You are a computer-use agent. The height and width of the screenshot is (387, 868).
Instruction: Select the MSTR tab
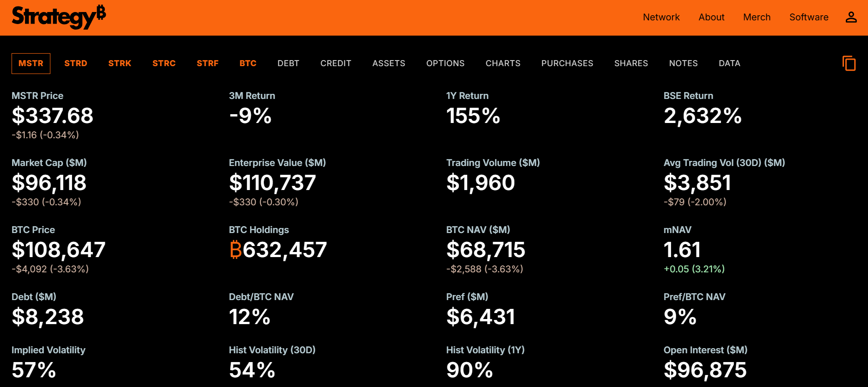click(31, 63)
